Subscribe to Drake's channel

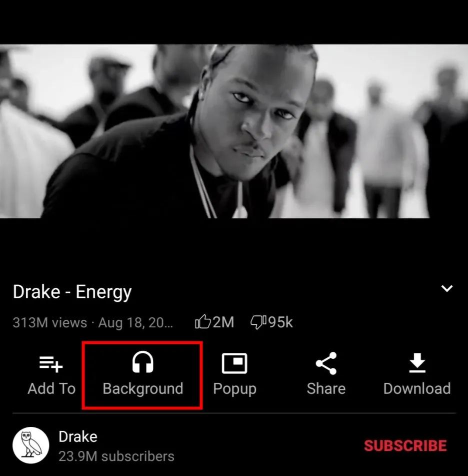coord(405,445)
